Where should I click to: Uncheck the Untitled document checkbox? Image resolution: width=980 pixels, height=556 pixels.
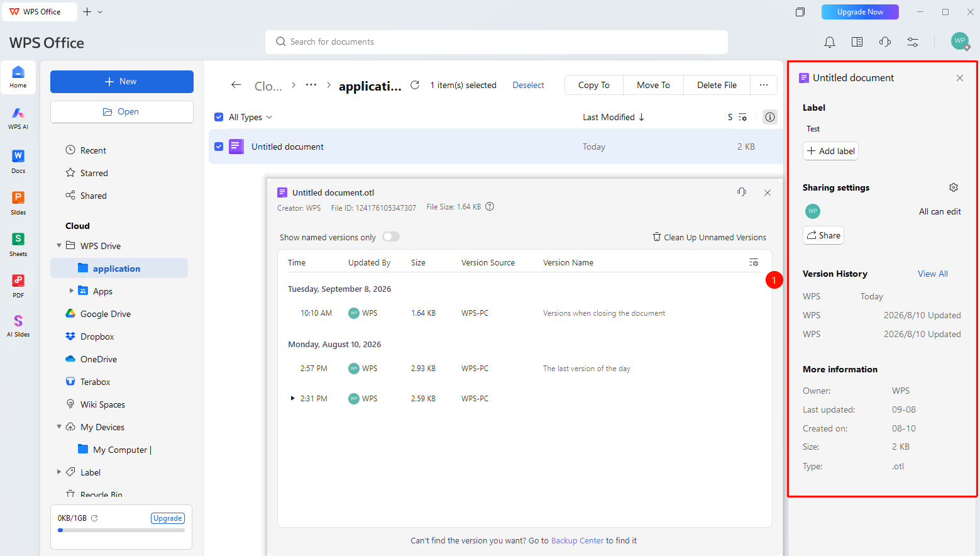[x=219, y=147]
